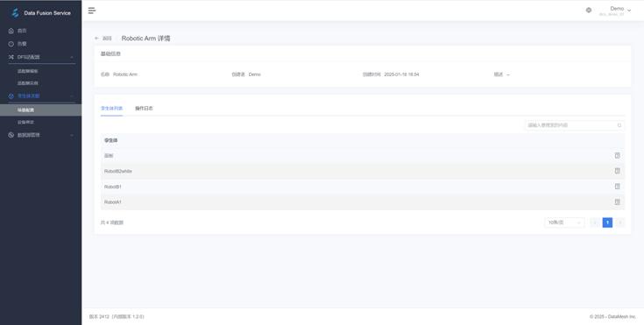This screenshot has width=644, height=325.
Task: Click the next page arrow
Action: (x=620, y=223)
